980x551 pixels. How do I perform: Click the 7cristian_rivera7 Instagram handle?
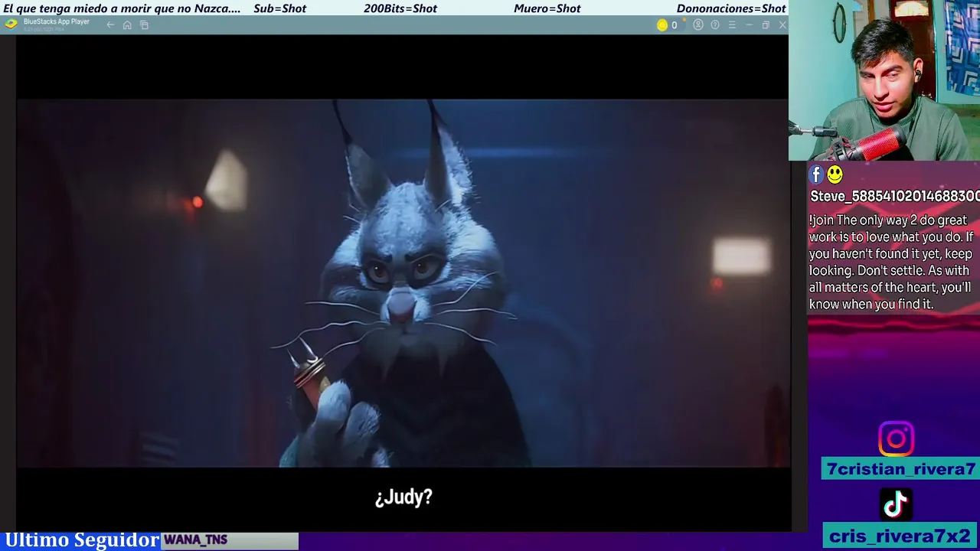(x=900, y=469)
